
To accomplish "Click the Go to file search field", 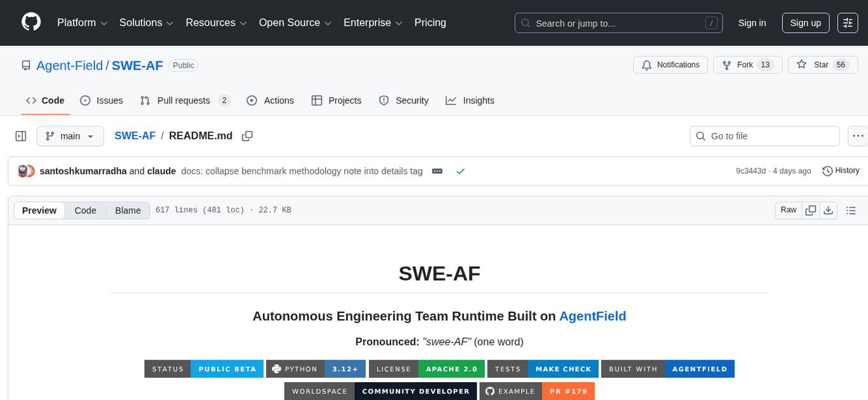I will pyautogui.click(x=764, y=135).
